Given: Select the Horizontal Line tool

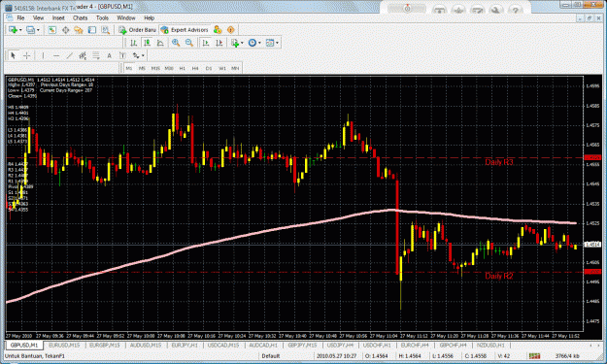Looking at the screenshot, I should tap(56, 55).
